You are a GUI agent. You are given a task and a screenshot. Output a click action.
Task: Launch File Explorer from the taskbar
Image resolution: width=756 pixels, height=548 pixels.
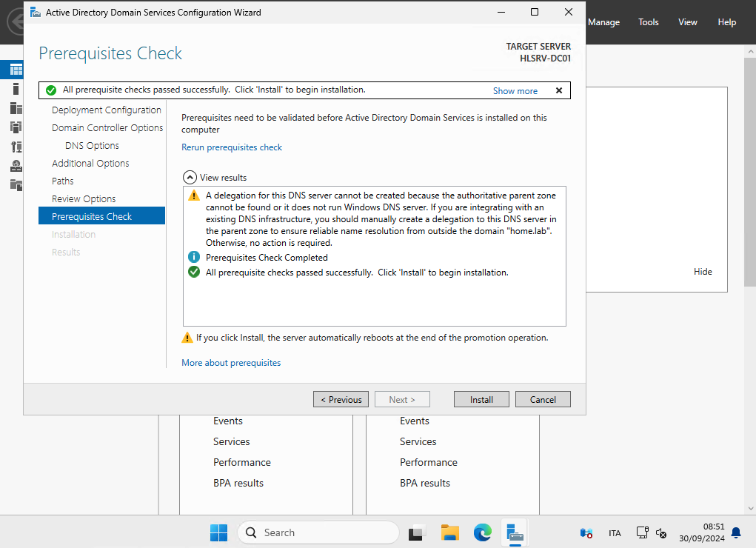pos(449,532)
